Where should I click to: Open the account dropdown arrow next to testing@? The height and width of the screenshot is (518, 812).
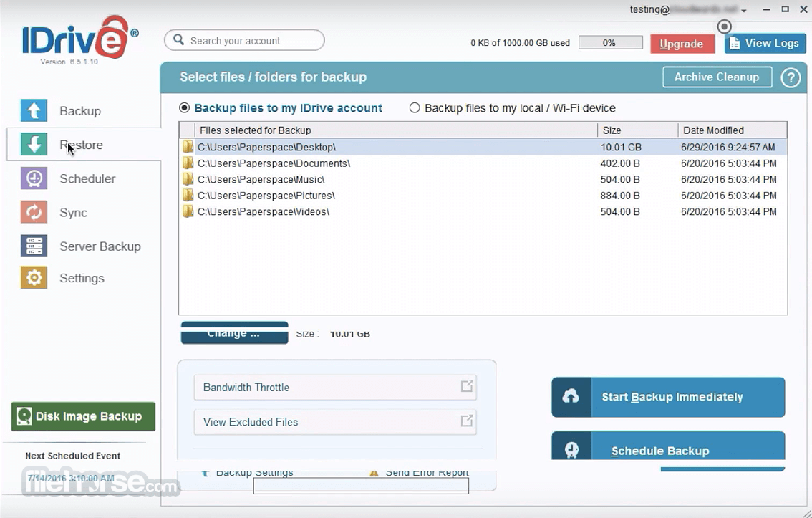744,10
